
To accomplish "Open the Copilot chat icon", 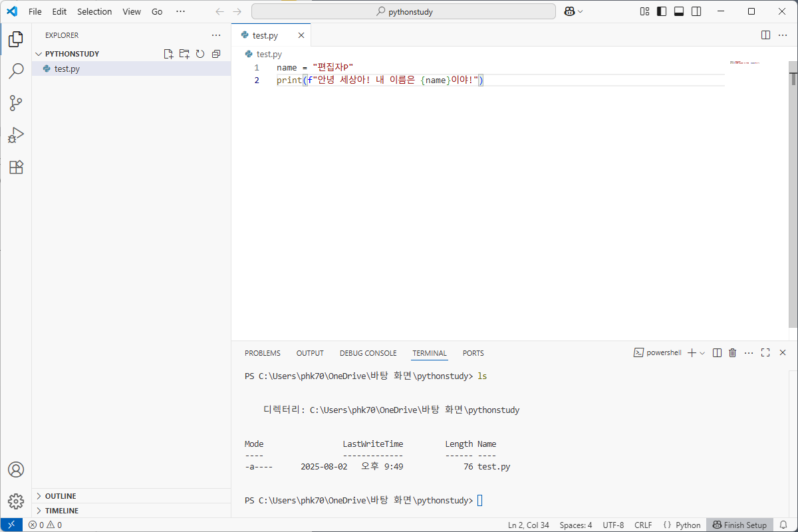I will pos(569,11).
